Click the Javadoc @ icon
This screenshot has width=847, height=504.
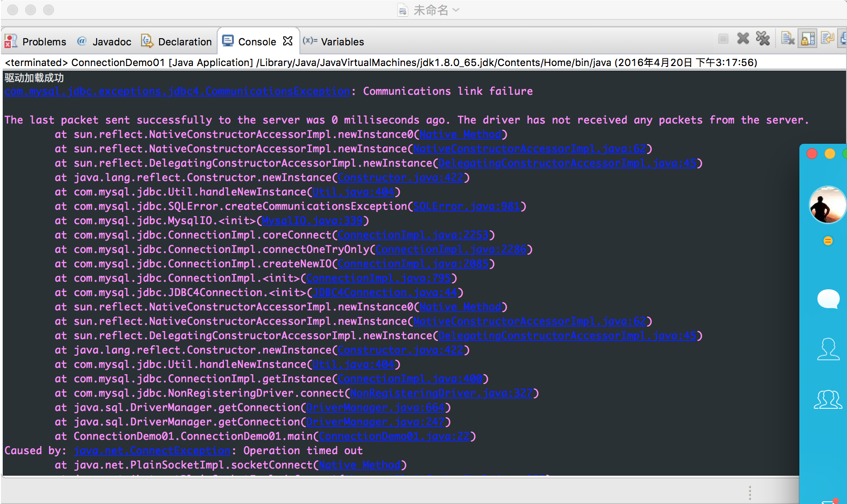(81, 41)
